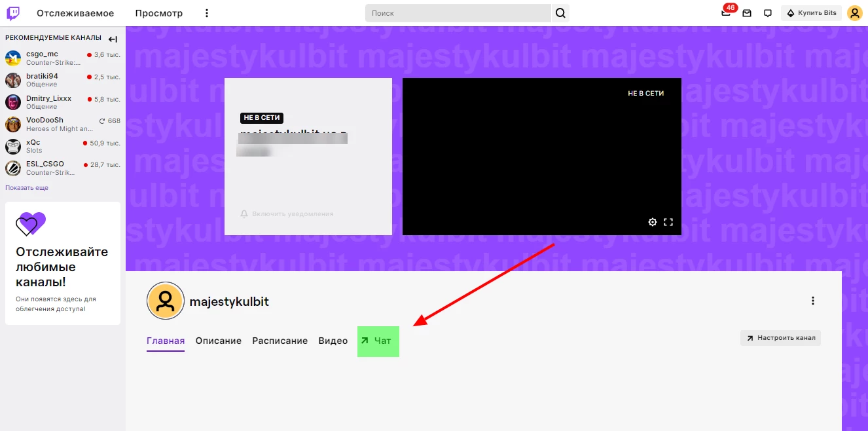This screenshot has width=868, height=431.
Task: Select the Видео tab
Action: tap(333, 341)
